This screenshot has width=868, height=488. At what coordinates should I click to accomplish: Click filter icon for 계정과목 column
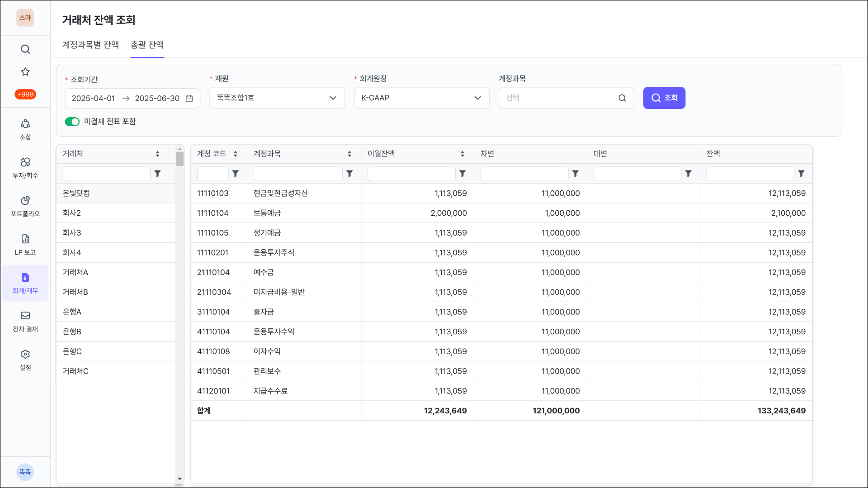pos(349,174)
